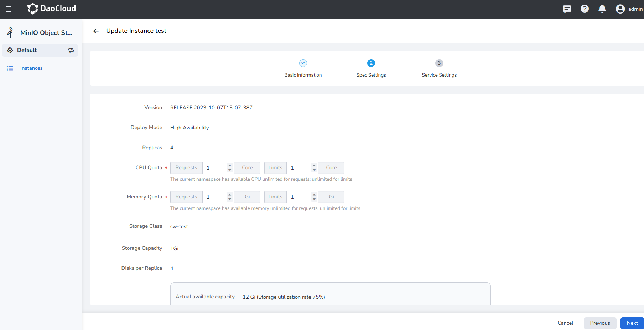The height and width of the screenshot is (330, 644).
Task: Switch workspace using the Default swap icon
Action: point(71,50)
